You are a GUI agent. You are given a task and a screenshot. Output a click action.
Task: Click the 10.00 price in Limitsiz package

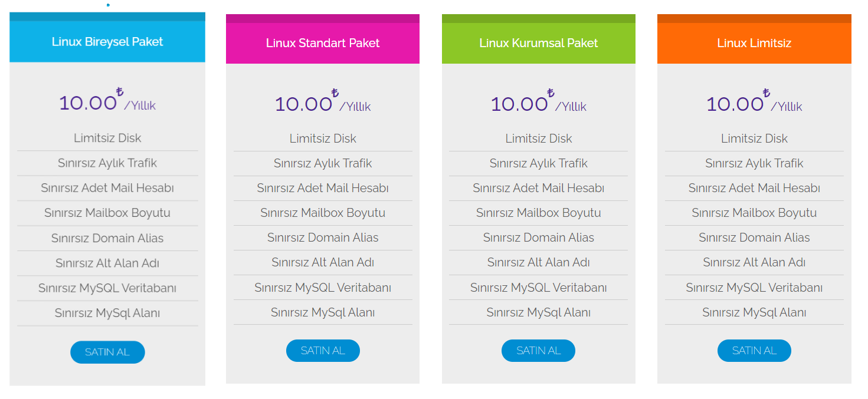[735, 104]
